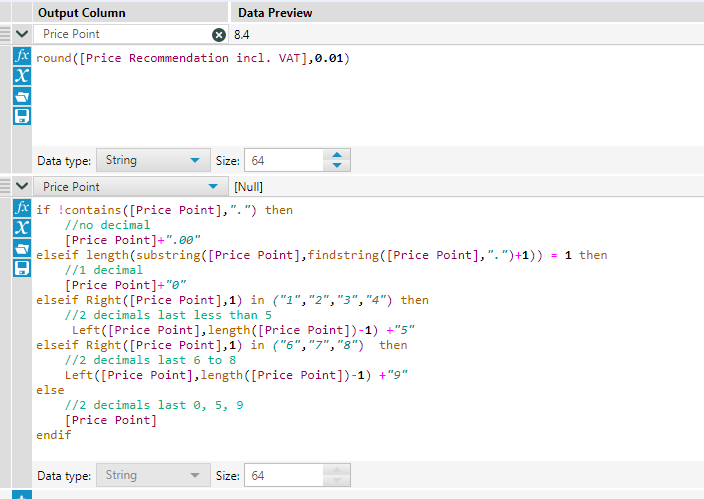
Task: Save the if-contains expression via disk icon
Action: 22,268
